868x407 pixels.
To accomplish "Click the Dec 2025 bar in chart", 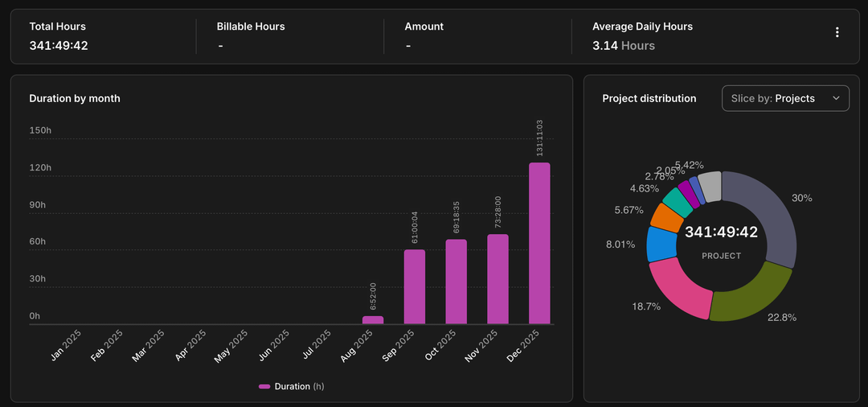I will 539,243.
